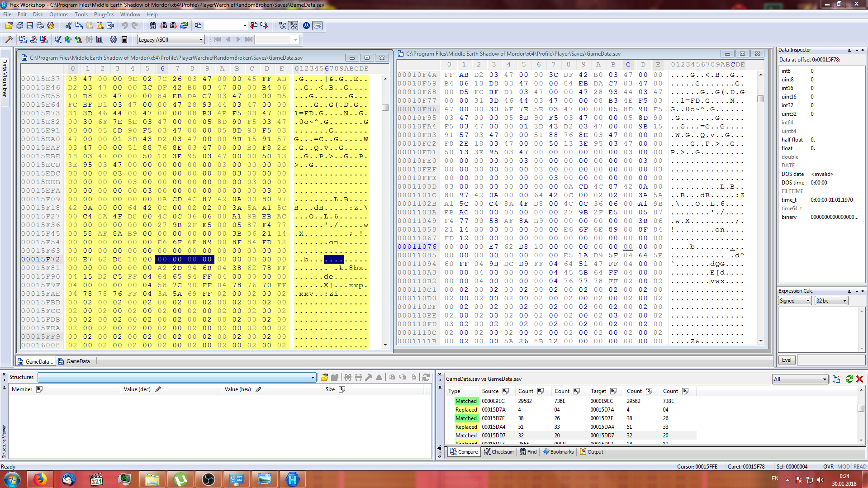Toggle decimal offset display glasses icon

[283, 26]
